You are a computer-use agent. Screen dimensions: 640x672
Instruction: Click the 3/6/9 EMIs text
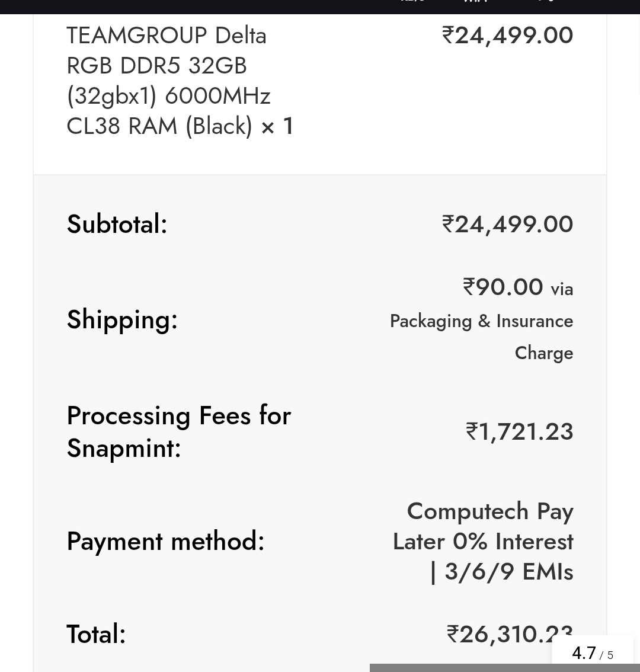pos(508,572)
